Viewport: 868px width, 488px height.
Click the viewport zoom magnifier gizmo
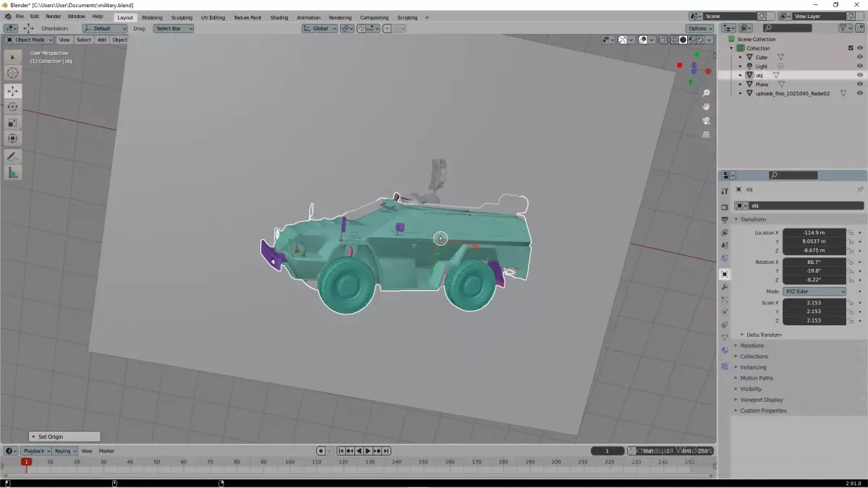706,93
